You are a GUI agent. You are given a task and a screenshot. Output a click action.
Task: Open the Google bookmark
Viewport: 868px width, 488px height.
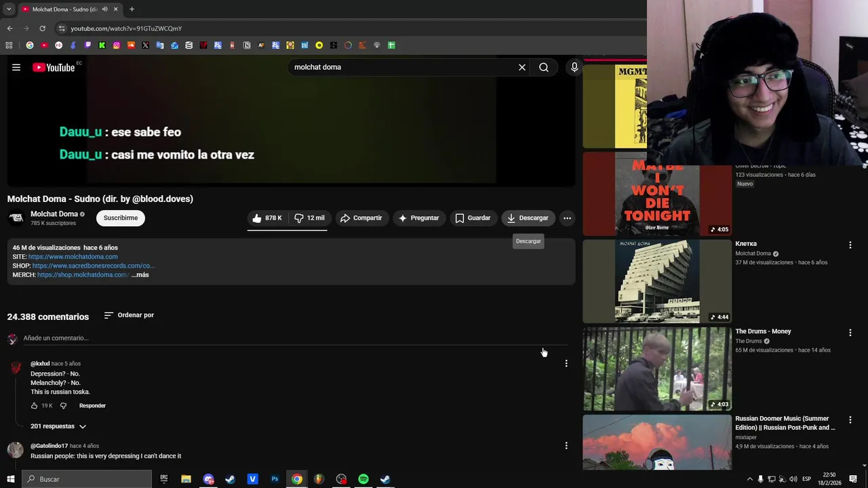coord(30,45)
